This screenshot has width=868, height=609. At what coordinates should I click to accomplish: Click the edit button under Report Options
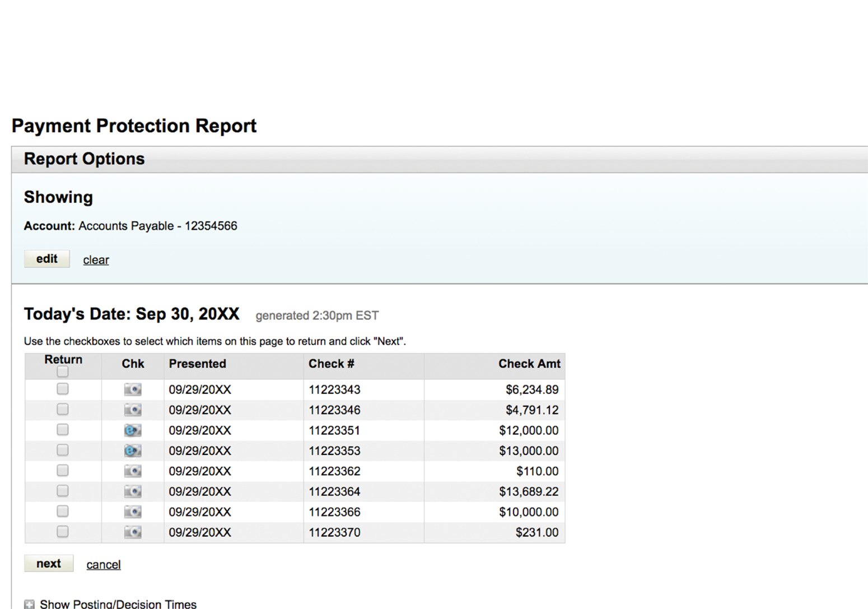[x=46, y=259]
